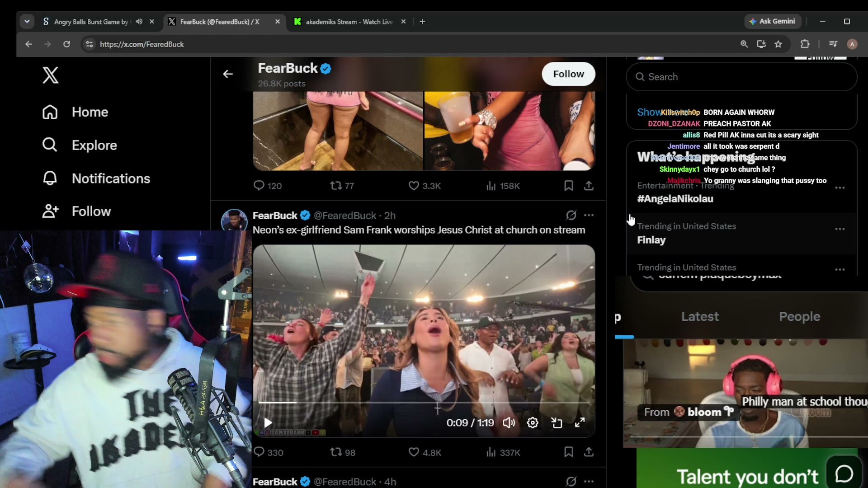Open the Chrome profile avatar

[852, 44]
